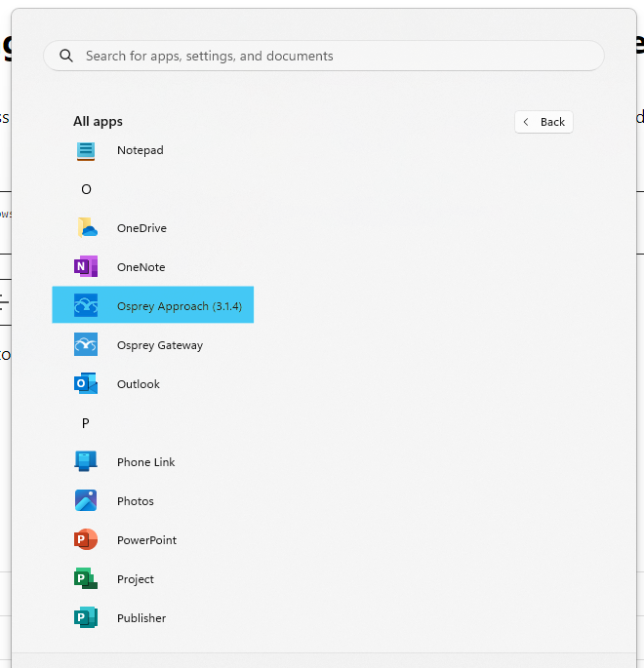Launch OneDrive via its folder-cloud icon
644x668 pixels.
tap(88, 227)
